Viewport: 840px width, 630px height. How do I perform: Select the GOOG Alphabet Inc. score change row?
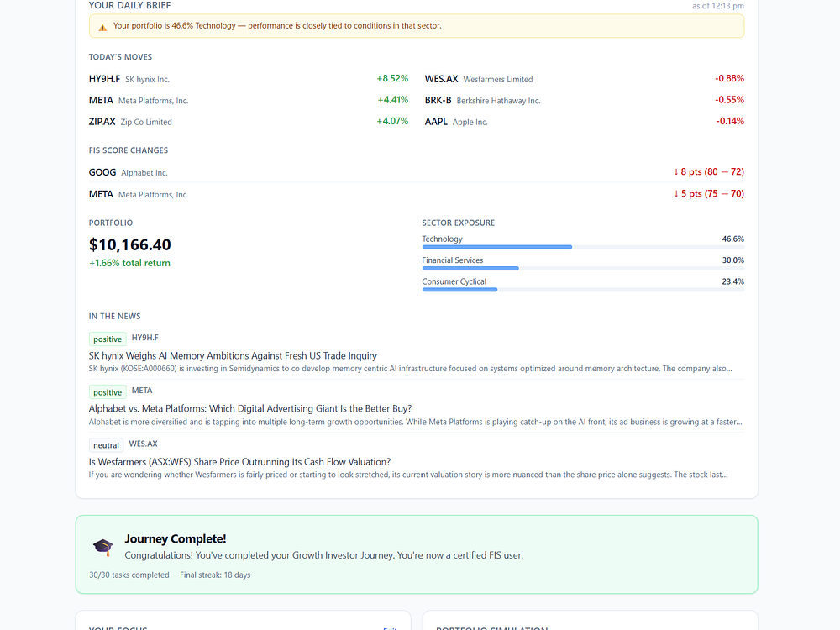pos(417,172)
